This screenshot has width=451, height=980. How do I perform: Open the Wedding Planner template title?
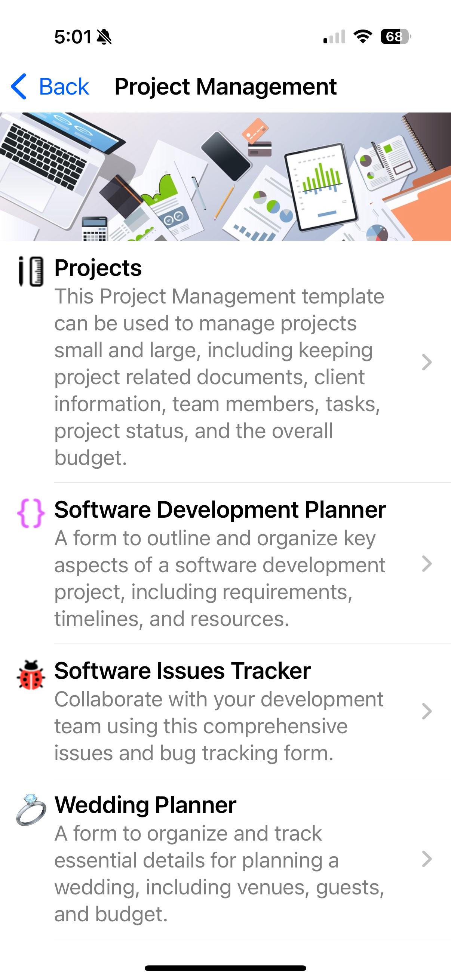(x=145, y=805)
